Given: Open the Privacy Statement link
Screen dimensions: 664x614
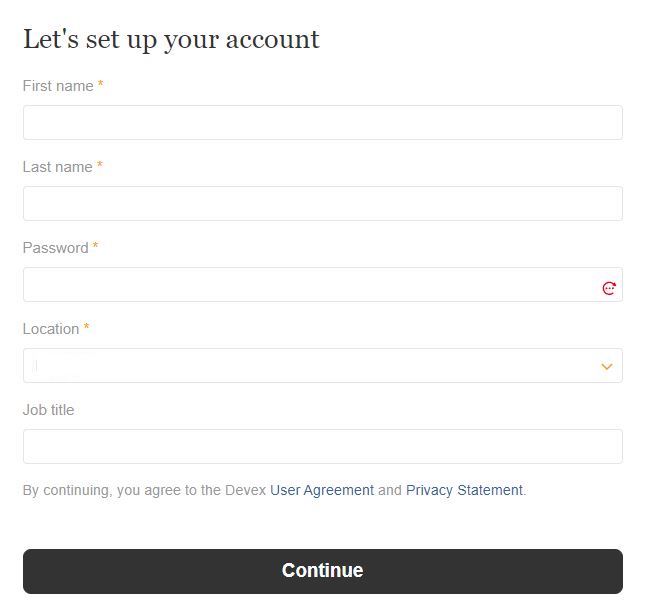Looking at the screenshot, I should tap(464, 490).
